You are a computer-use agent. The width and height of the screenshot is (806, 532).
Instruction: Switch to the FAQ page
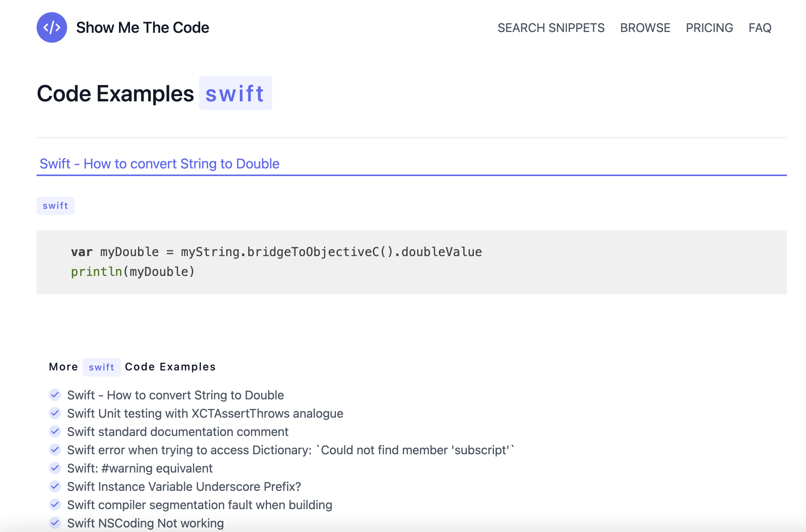coord(760,27)
